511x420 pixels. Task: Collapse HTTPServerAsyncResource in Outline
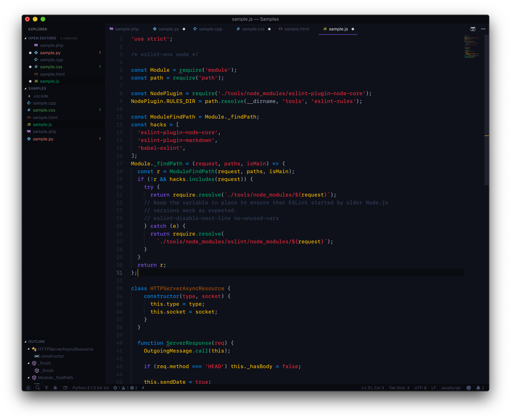coord(28,349)
